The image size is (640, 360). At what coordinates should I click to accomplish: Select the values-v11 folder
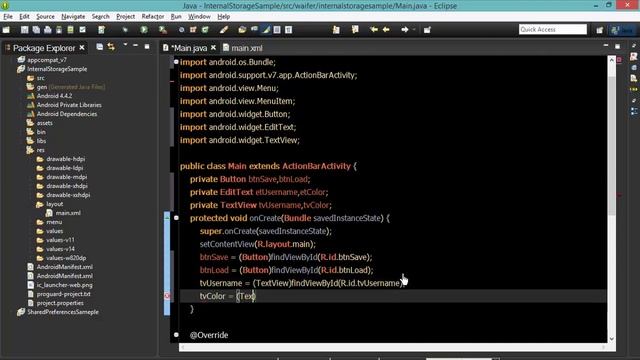pyautogui.click(x=60, y=240)
